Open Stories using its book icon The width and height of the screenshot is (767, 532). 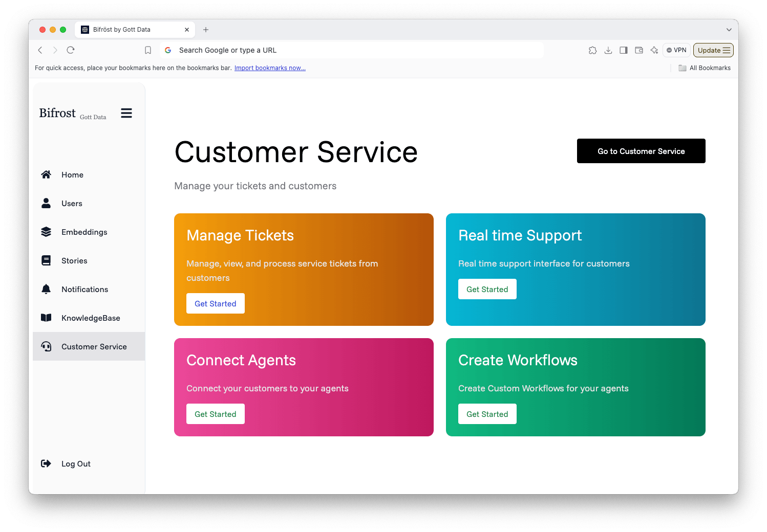[x=46, y=260]
